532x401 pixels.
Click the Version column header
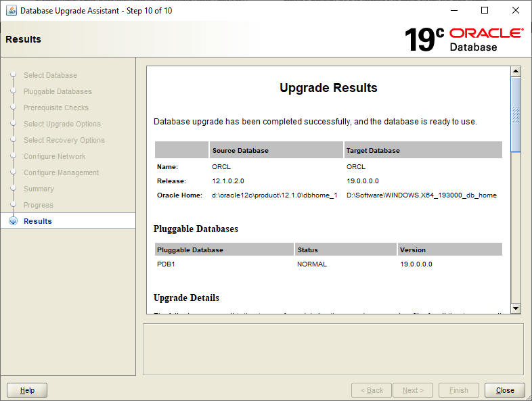click(x=450, y=250)
